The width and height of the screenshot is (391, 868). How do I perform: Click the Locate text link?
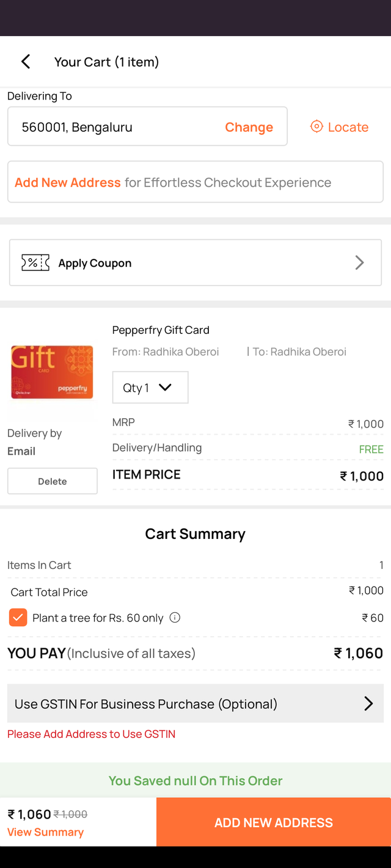[348, 127]
